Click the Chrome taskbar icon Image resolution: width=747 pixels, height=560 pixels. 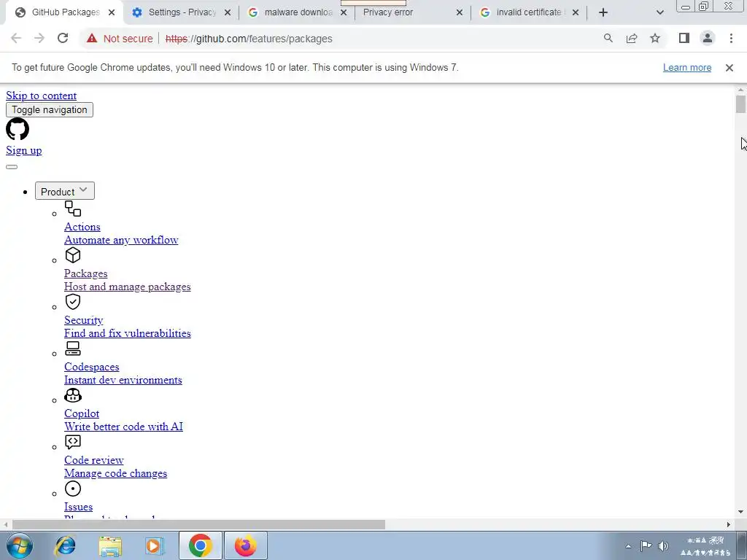(201, 545)
